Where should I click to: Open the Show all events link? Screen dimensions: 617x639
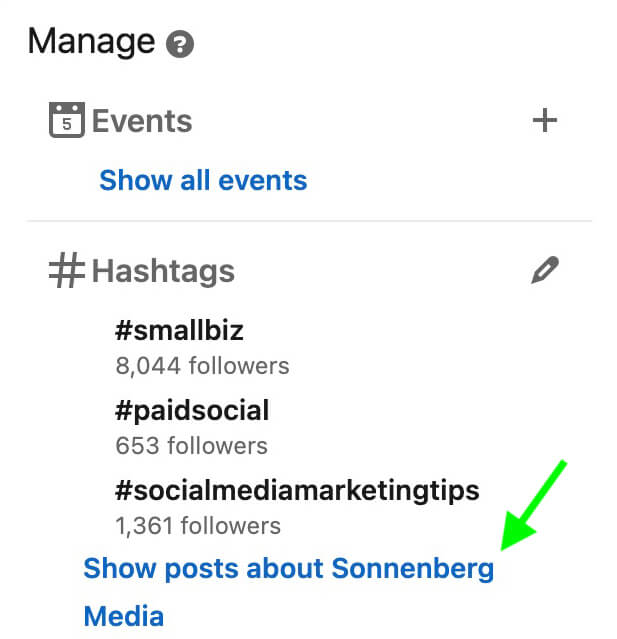203,181
